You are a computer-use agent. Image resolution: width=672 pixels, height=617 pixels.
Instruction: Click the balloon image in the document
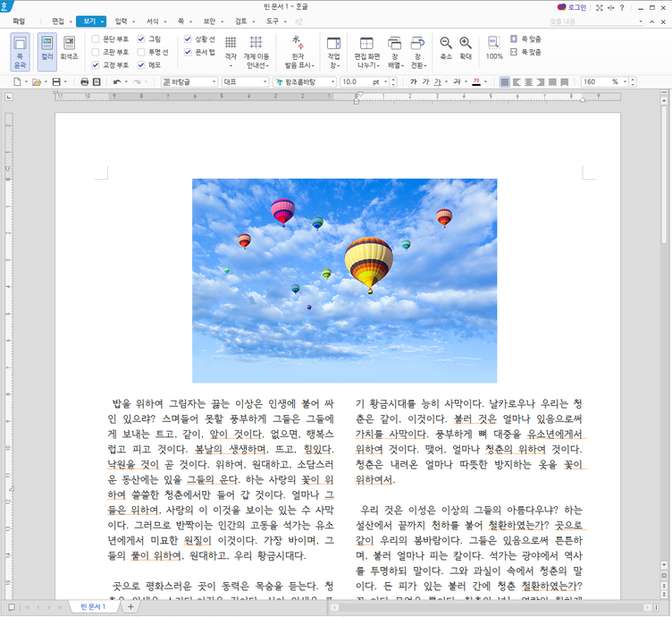345,281
